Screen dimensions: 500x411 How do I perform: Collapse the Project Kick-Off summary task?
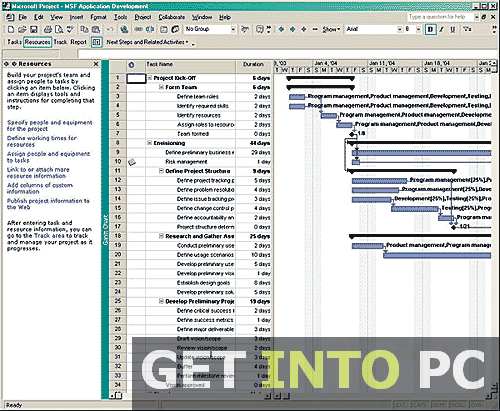click(x=150, y=78)
